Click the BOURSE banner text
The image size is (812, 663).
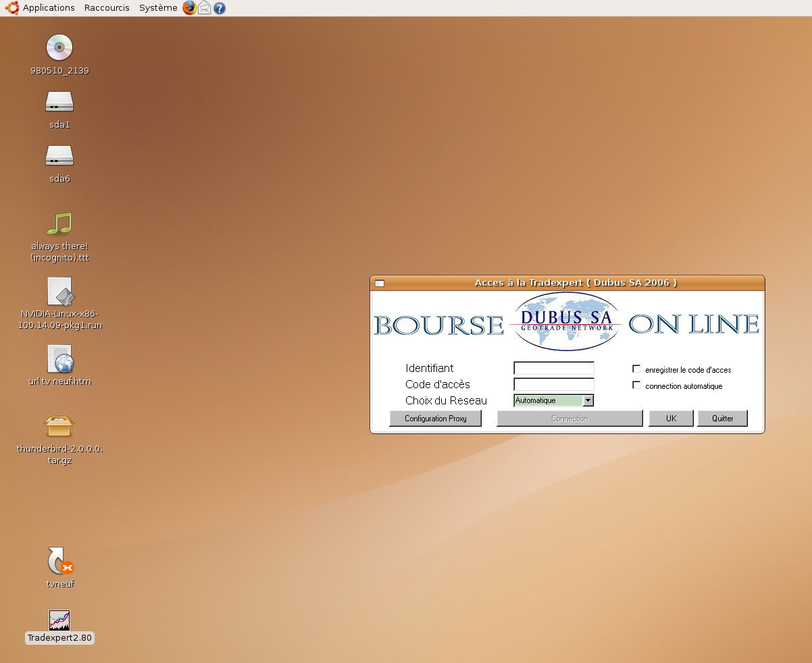pos(439,325)
